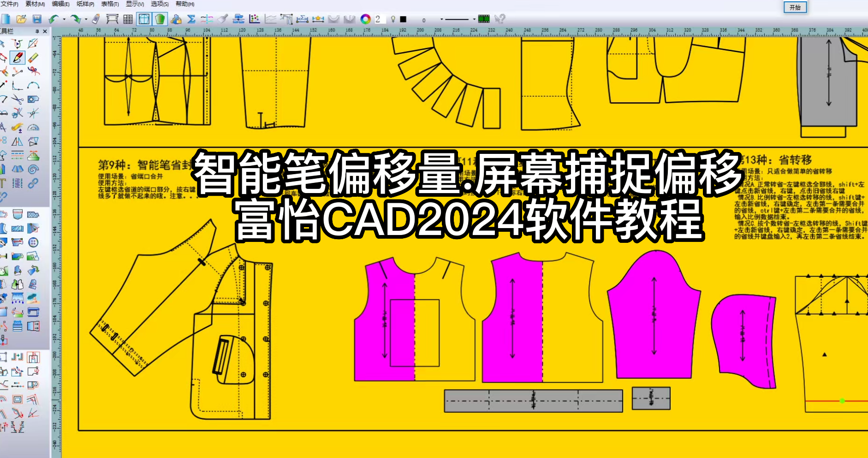Select the arc curve tool
The height and width of the screenshot is (458, 868).
point(33,85)
